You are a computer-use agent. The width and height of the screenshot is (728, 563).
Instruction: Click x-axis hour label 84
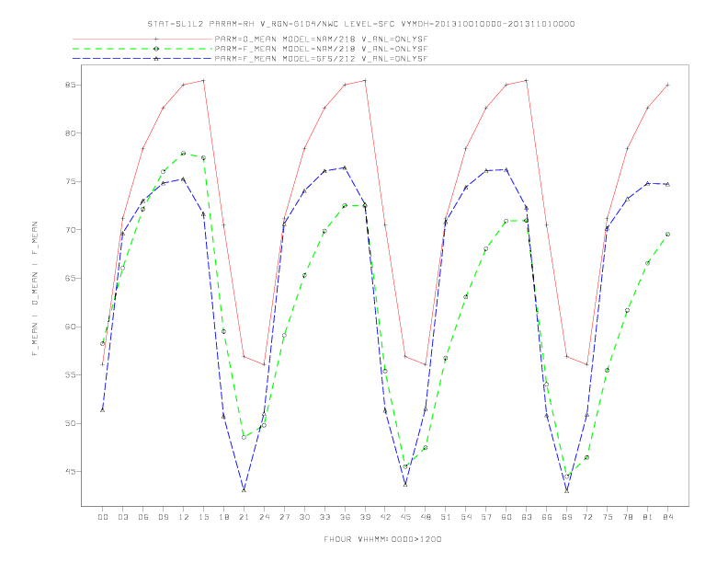(x=668, y=517)
